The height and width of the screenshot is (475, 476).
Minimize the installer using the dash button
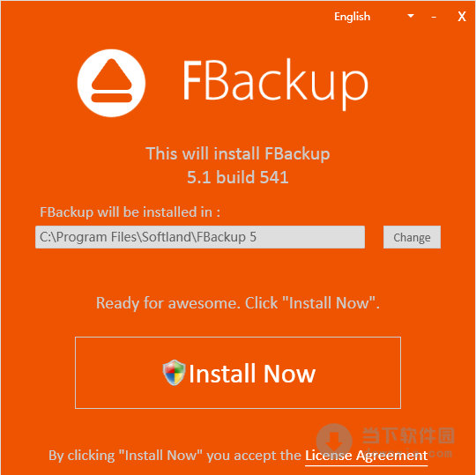(x=434, y=18)
